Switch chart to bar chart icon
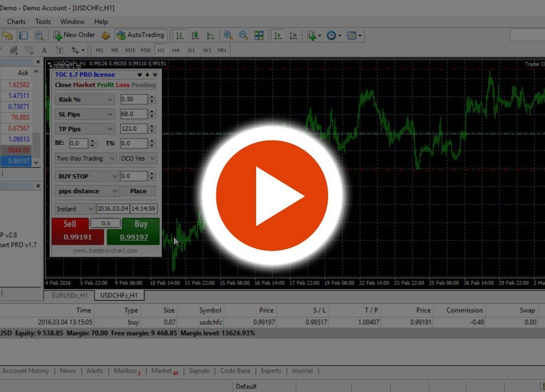 point(180,35)
